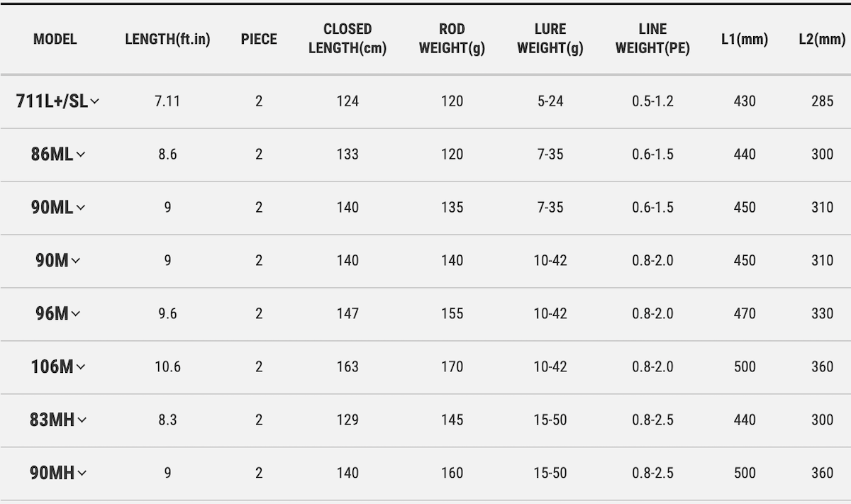Expand the 90MH model row
Viewport: 851px width, 504px height.
tap(82, 474)
